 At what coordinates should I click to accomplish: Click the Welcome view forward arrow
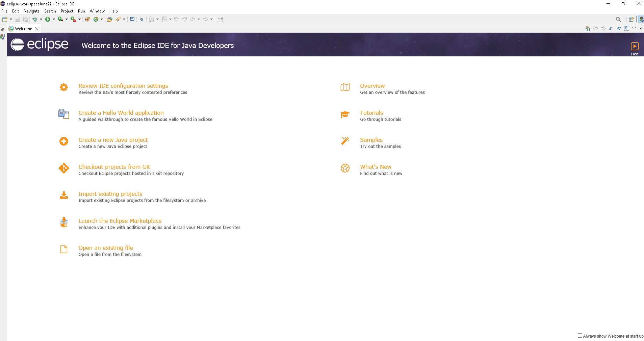[x=603, y=28]
